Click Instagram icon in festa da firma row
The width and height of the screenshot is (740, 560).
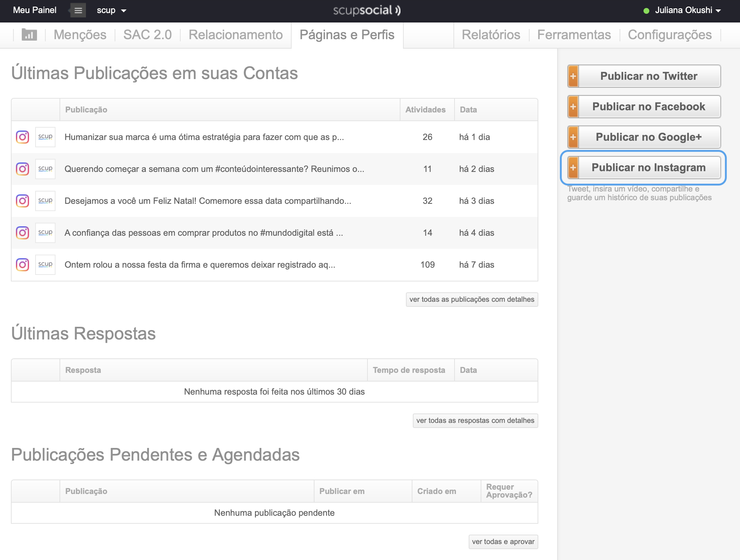(22, 265)
